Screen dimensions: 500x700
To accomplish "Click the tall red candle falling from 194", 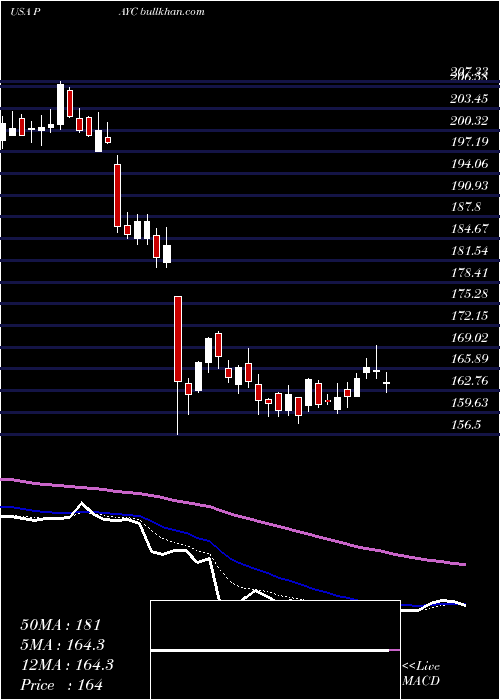I will click(x=117, y=195).
